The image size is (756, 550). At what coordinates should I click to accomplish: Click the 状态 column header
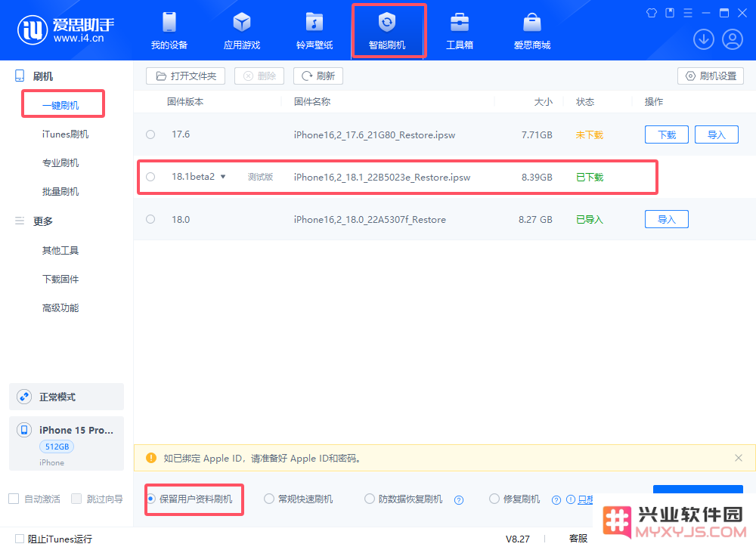pyautogui.click(x=585, y=102)
